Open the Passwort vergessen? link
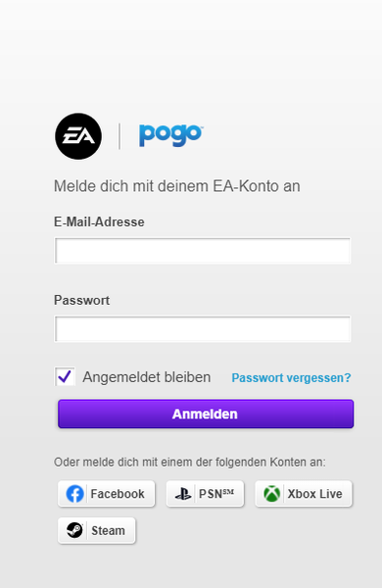This screenshot has width=382, height=588. click(x=291, y=377)
